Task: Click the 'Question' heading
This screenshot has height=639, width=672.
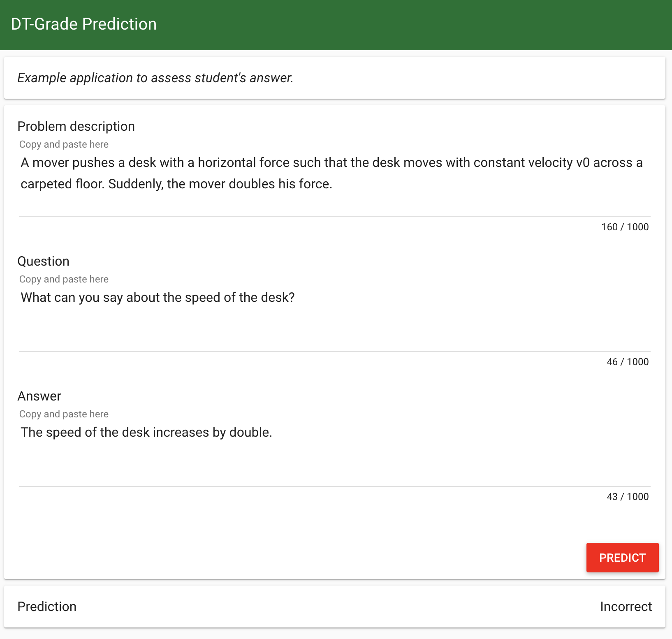Action: click(x=43, y=261)
